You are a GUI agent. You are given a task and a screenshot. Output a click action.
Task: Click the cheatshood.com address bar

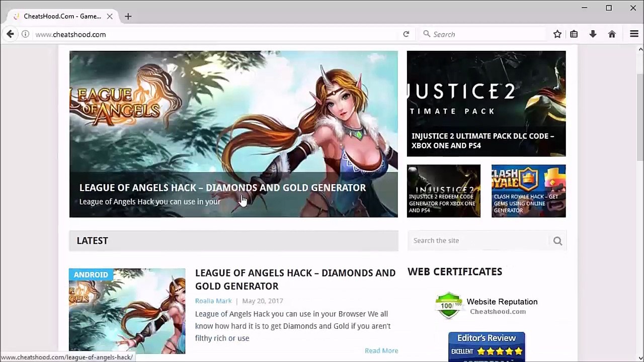pos(216,34)
